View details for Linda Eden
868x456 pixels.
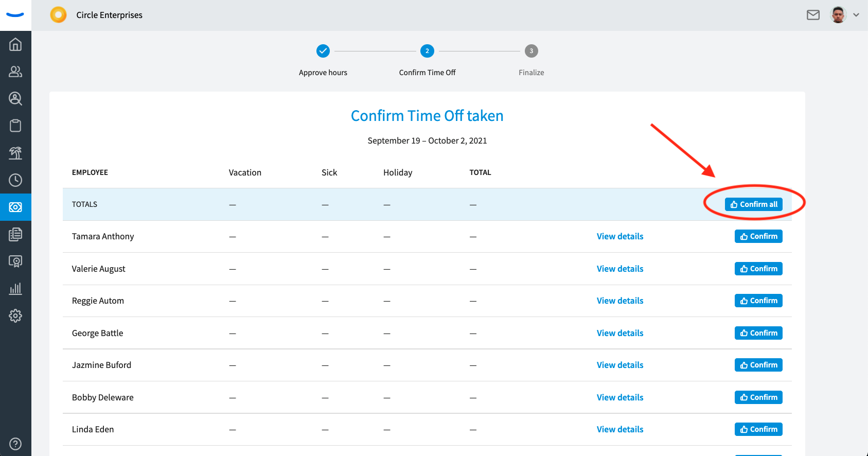(620, 429)
